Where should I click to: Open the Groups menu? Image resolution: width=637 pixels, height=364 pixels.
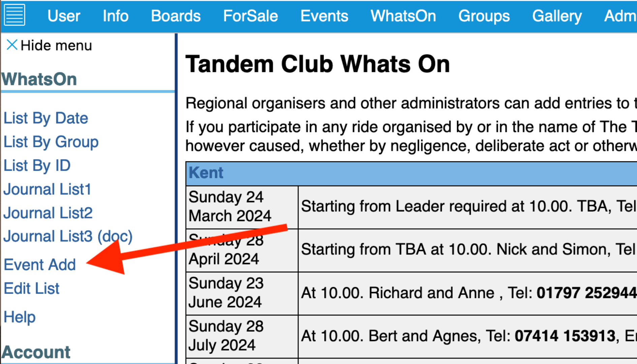[484, 16]
